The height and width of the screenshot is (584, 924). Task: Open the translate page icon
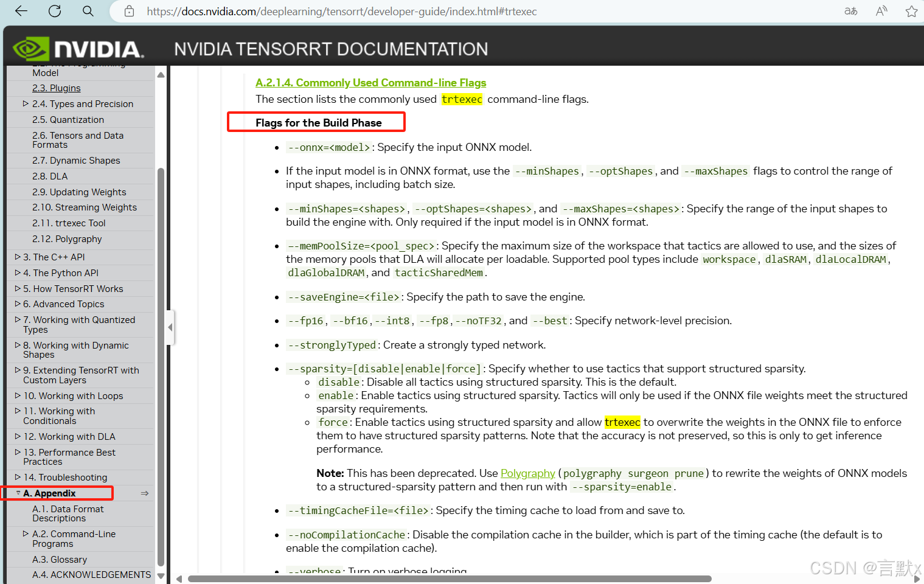click(851, 11)
